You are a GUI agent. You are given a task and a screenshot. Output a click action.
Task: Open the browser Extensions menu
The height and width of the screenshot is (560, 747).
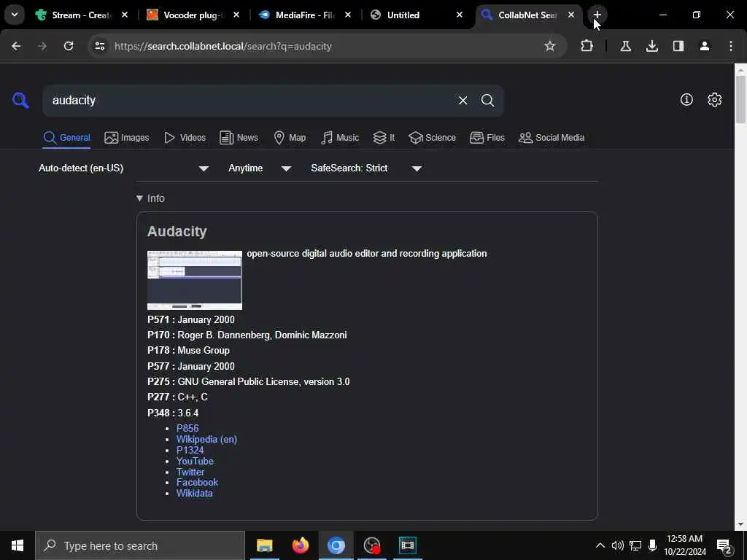tap(587, 46)
